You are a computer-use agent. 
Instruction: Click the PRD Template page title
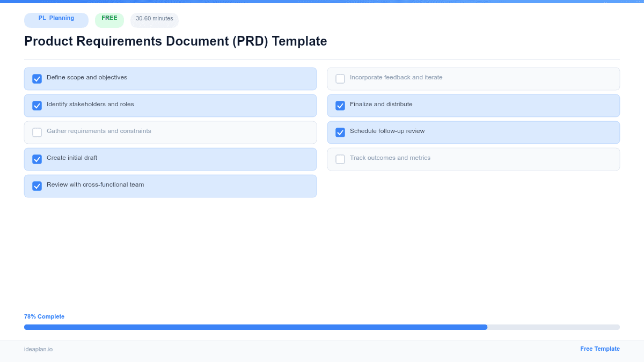(175, 41)
